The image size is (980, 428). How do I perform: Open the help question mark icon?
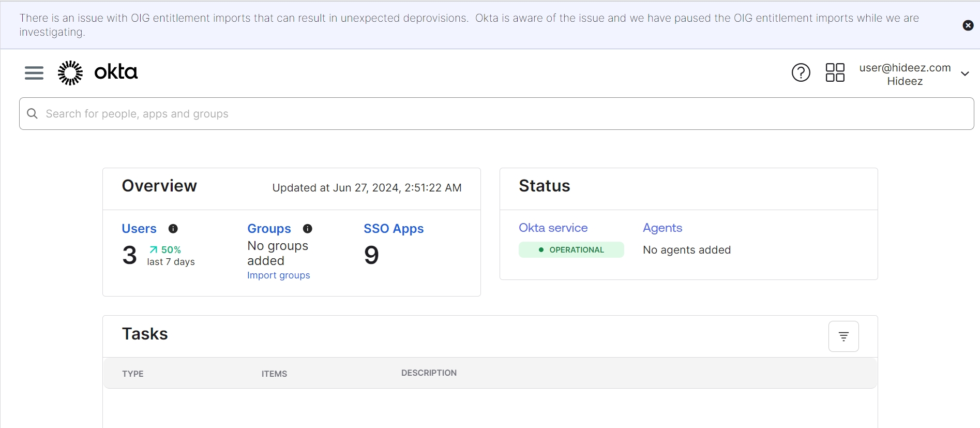point(801,73)
